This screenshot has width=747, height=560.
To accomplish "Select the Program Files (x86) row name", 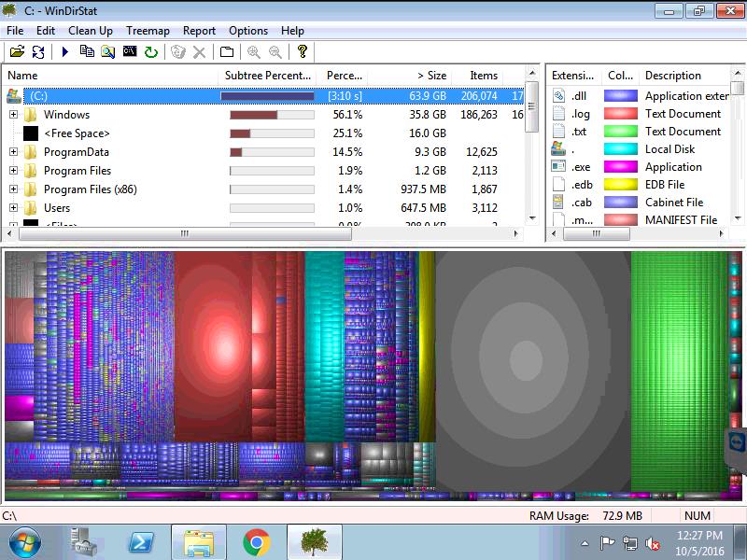I will pyautogui.click(x=91, y=189).
